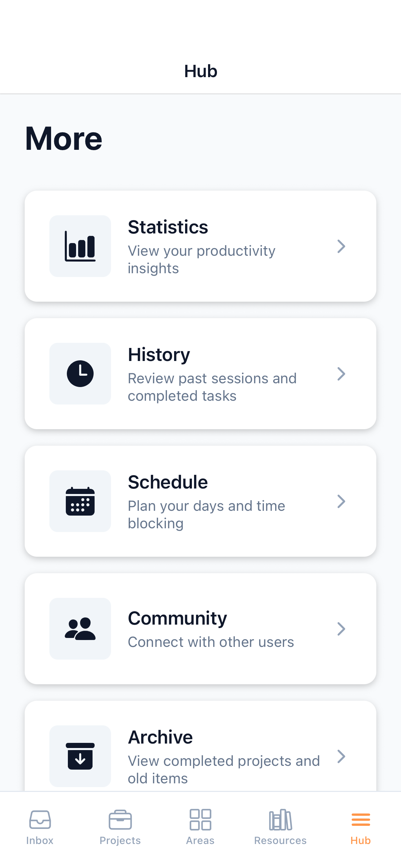Open the Schedule title link

pyautogui.click(x=168, y=482)
